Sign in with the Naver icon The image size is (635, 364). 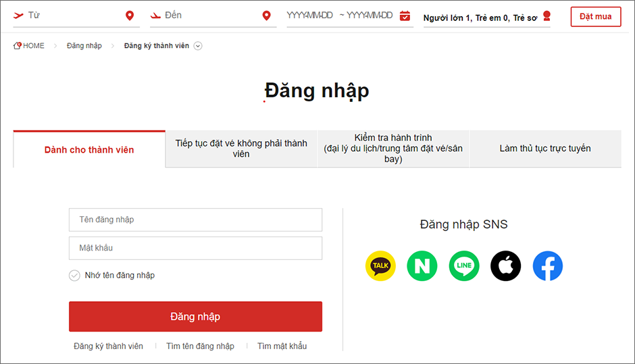click(422, 266)
